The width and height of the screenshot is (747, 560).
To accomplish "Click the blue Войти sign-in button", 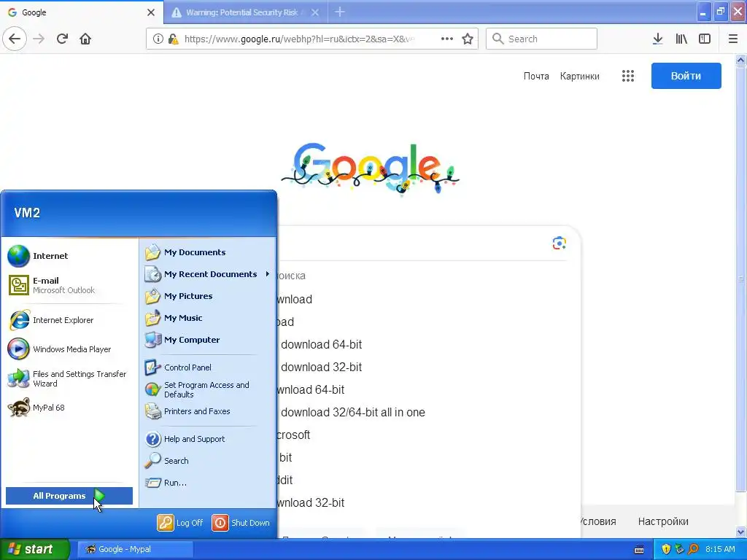I will pyautogui.click(x=686, y=76).
